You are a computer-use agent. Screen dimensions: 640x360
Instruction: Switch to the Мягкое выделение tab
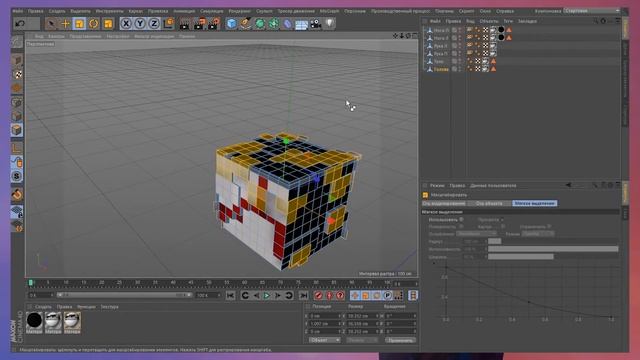(534, 203)
